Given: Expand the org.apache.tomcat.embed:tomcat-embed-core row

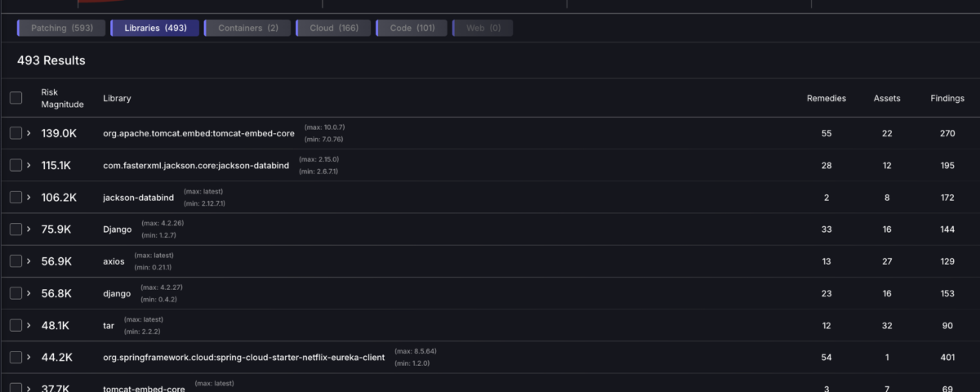Looking at the screenshot, I should pos(29,133).
